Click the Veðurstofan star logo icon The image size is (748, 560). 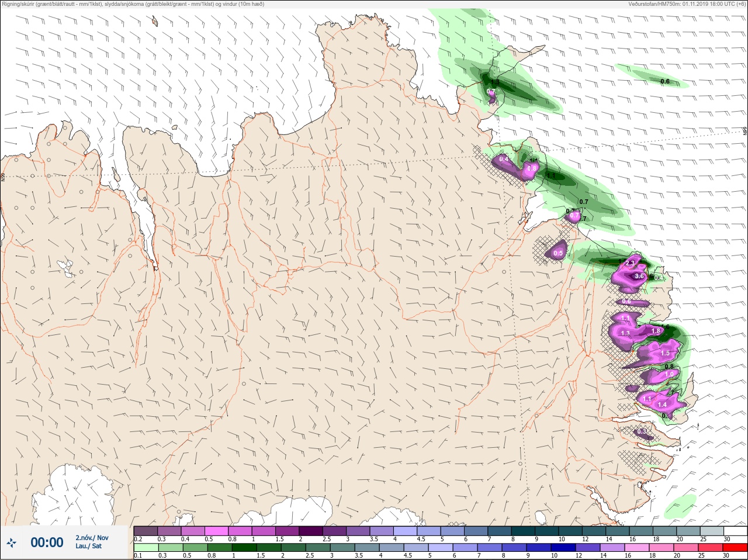12,542
